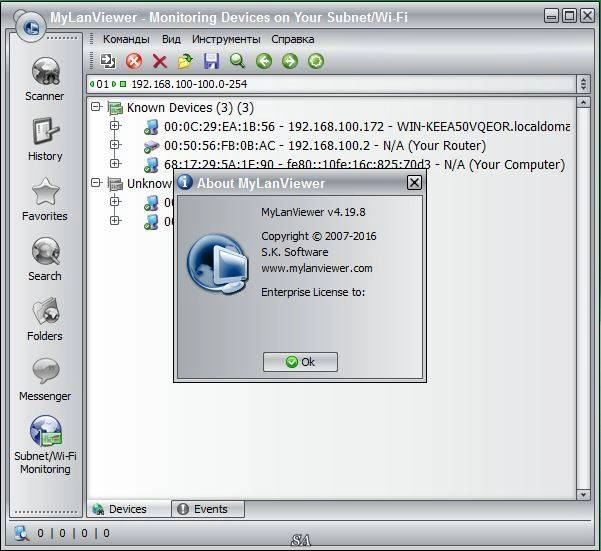Select the Known Devices (3) group label
601x551 pixels.
pyautogui.click(x=190, y=108)
